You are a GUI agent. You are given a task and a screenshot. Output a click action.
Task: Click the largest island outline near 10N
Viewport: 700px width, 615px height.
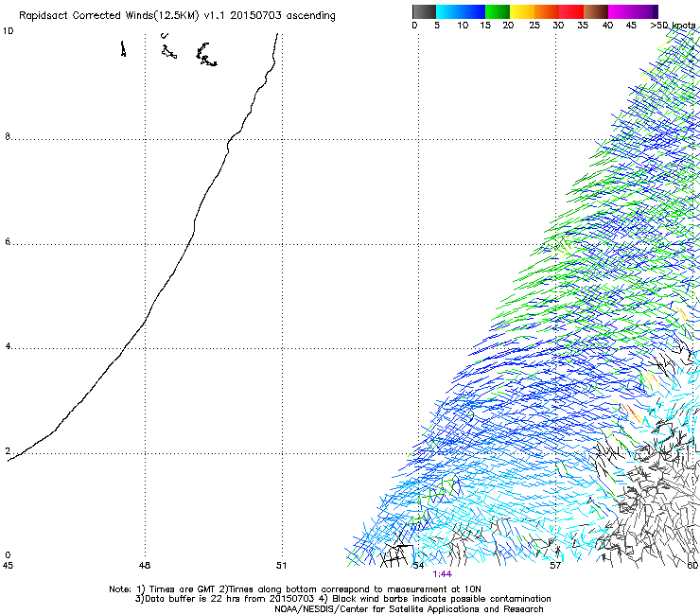pos(206,55)
